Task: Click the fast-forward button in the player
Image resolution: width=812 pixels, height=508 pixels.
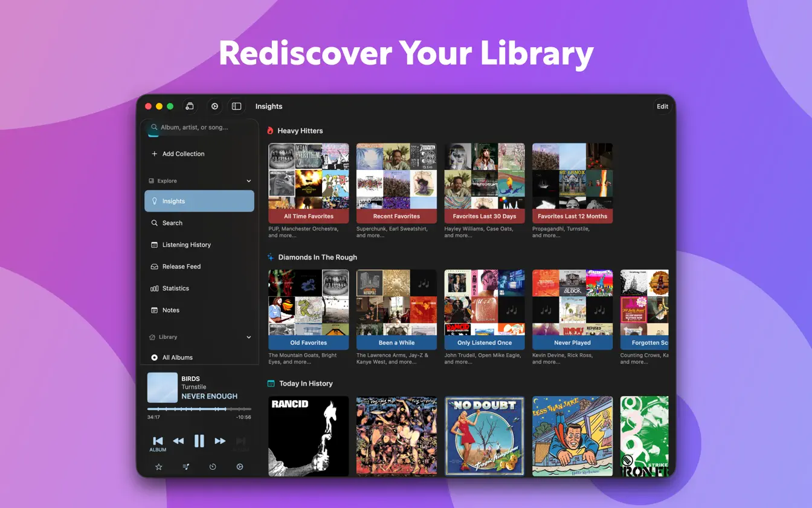Action: click(220, 441)
